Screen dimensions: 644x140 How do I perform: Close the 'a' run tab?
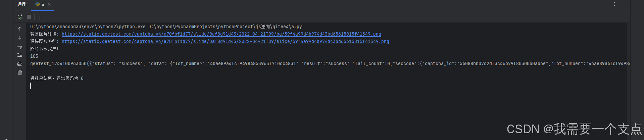coord(49,4)
